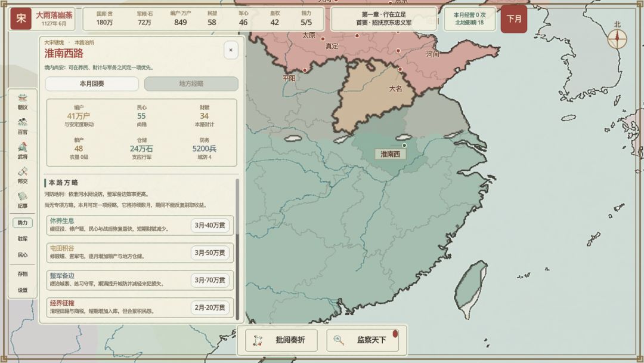Open the 武将 generals icon
This screenshot has width=644, height=363.
tap(22, 151)
